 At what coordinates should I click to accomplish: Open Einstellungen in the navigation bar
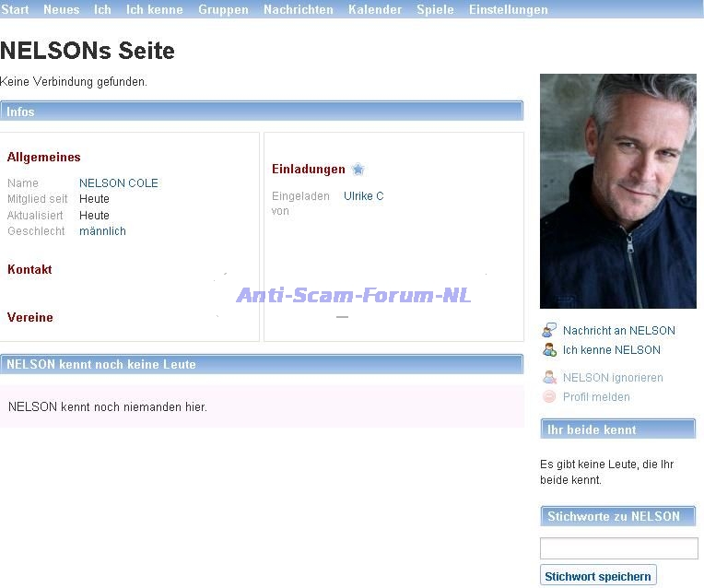(508, 9)
